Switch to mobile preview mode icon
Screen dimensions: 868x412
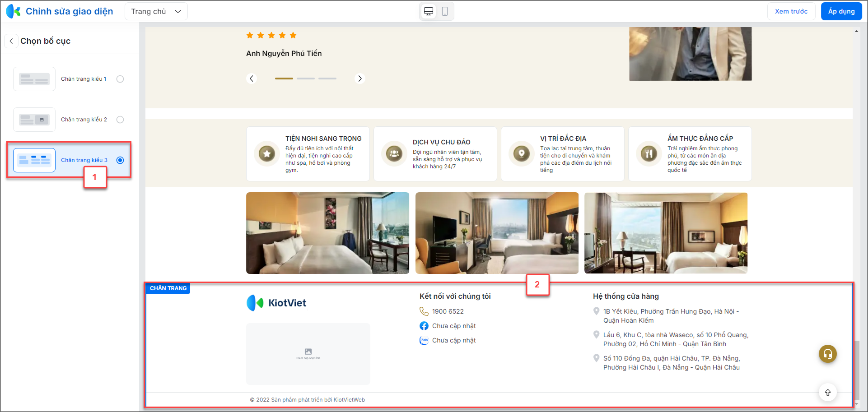(x=445, y=11)
